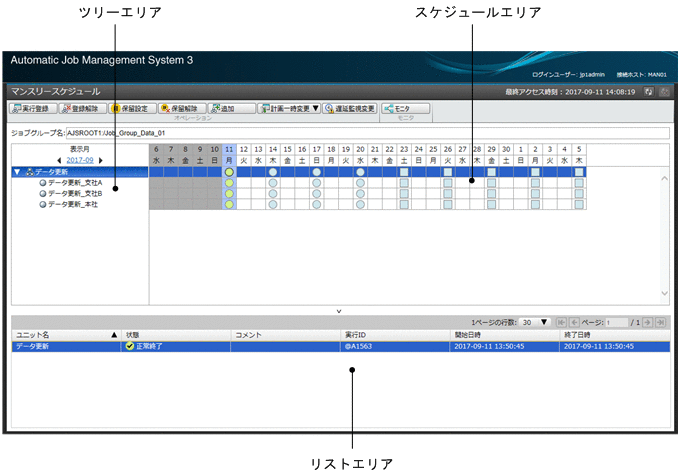Click the page number input field
681x476 pixels.
tap(617, 322)
